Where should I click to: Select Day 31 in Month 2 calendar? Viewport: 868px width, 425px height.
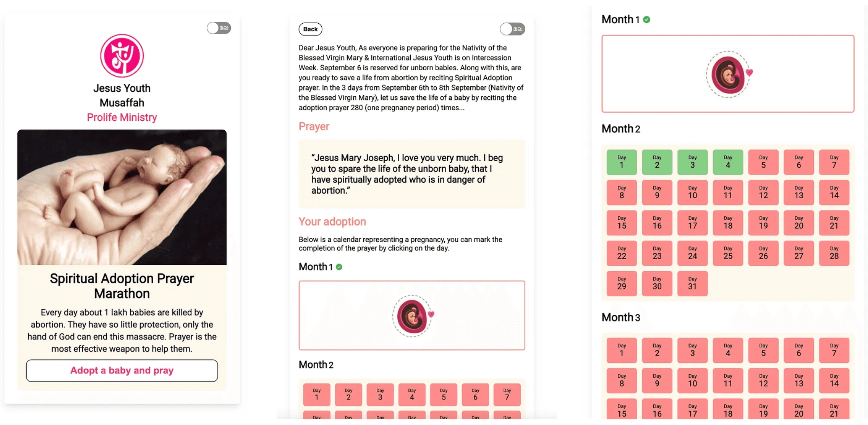(692, 284)
